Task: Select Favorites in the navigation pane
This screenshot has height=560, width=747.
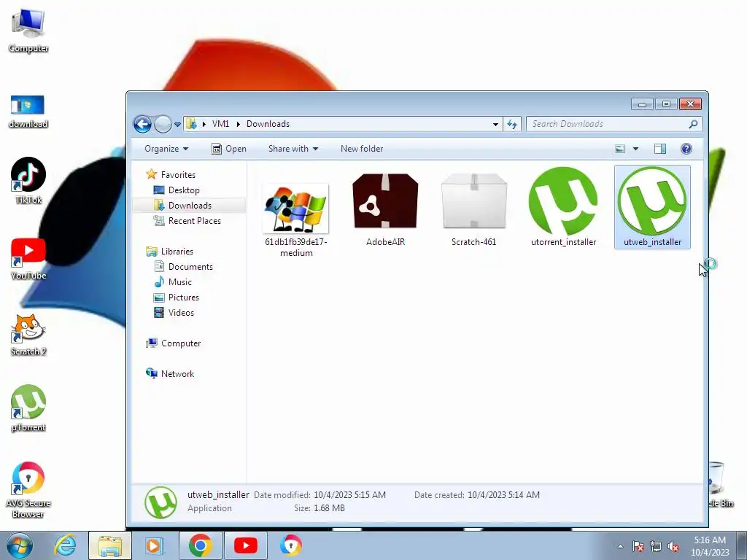Action: point(178,175)
